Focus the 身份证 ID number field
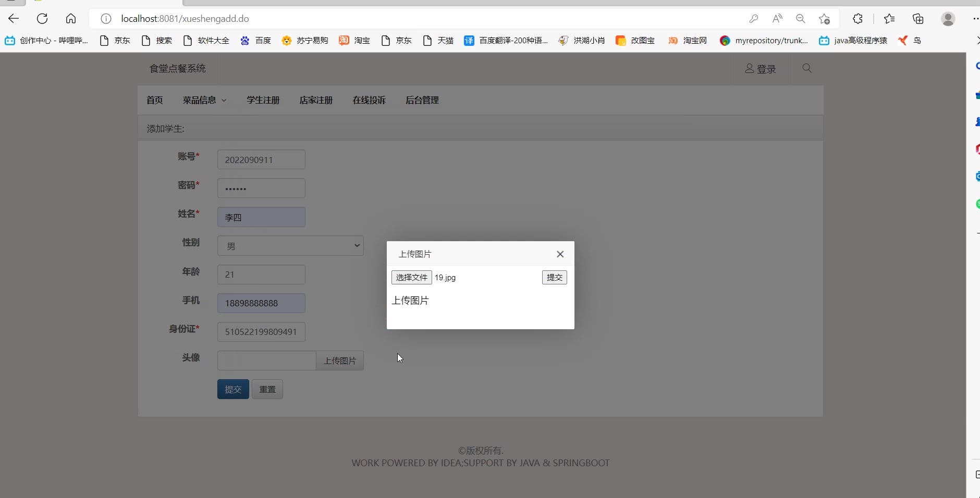 point(261,332)
